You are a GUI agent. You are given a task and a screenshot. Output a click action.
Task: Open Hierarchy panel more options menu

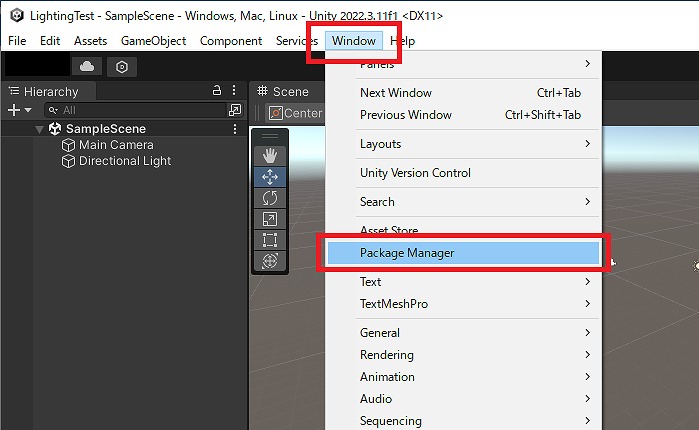(234, 90)
